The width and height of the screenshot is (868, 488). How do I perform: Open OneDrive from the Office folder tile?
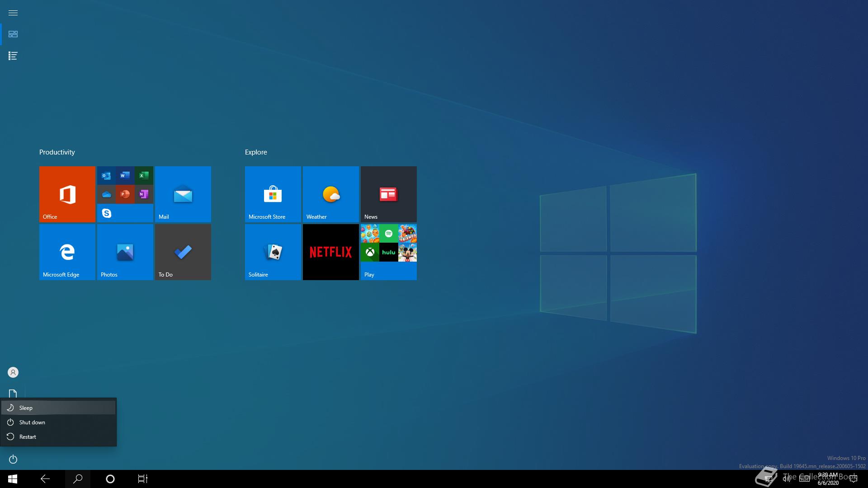[107, 194]
